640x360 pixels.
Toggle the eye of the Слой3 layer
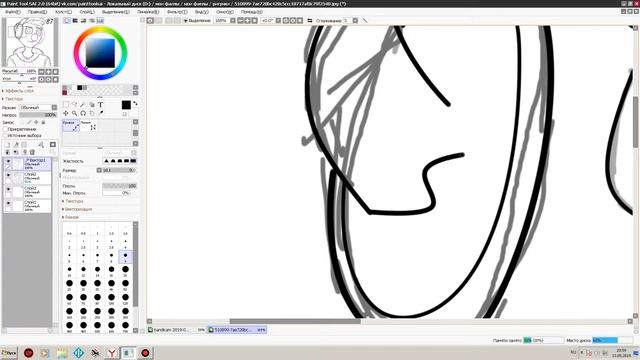coord(8,189)
